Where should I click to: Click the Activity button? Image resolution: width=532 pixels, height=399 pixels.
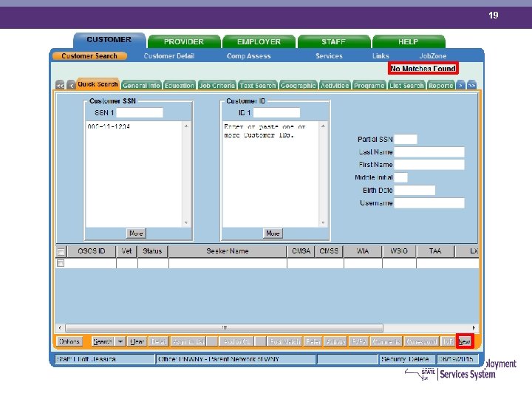click(x=335, y=341)
